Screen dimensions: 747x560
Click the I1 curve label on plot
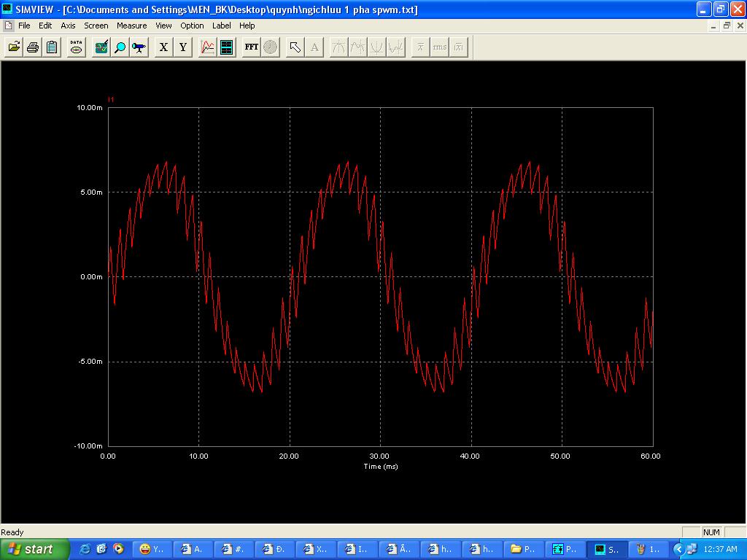[111, 99]
